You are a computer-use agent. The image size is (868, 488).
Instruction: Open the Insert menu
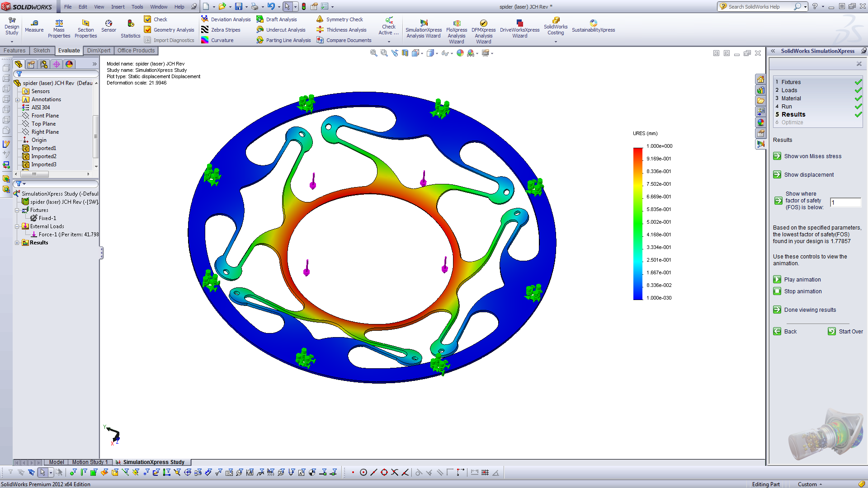pos(118,7)
